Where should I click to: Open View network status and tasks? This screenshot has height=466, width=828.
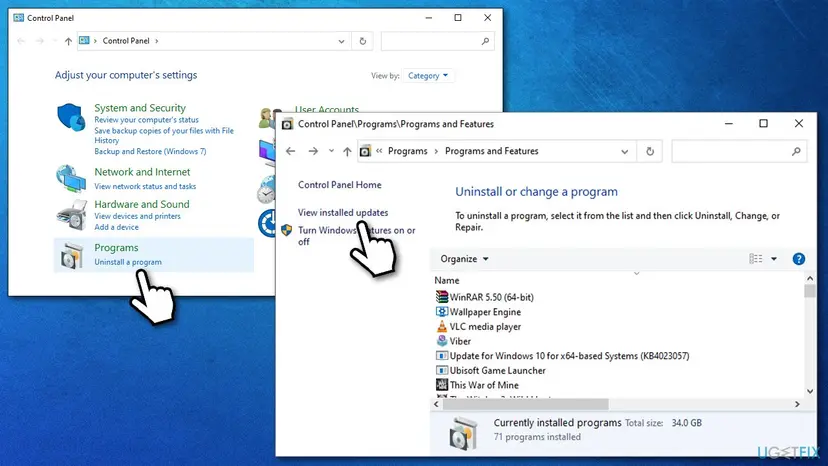click(x=145, y=187)
